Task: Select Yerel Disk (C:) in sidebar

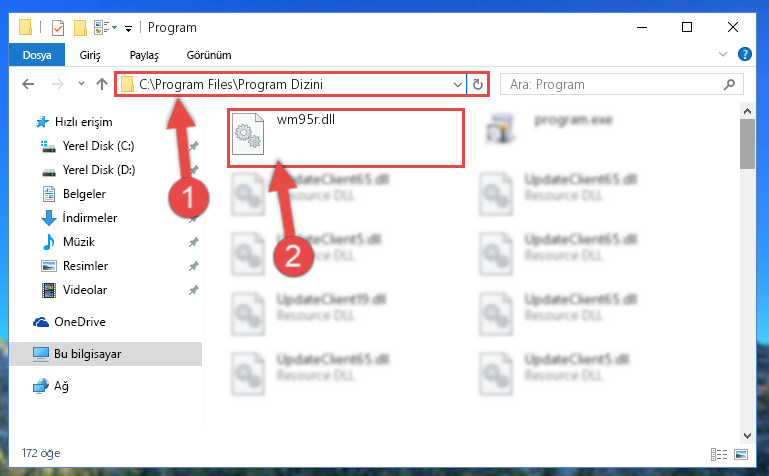Action: (98, 146)
